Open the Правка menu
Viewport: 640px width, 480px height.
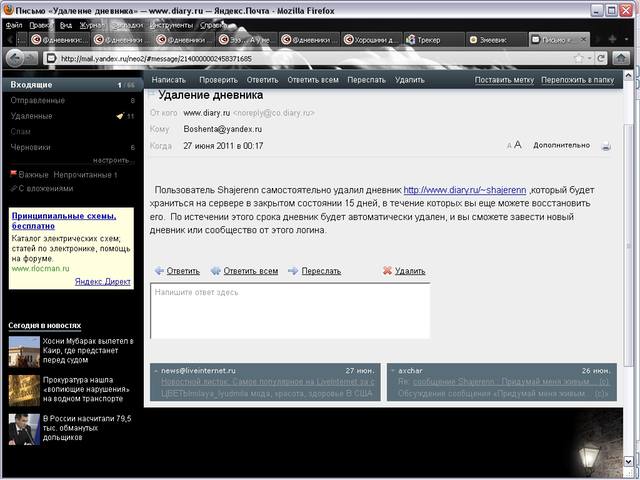41,25
